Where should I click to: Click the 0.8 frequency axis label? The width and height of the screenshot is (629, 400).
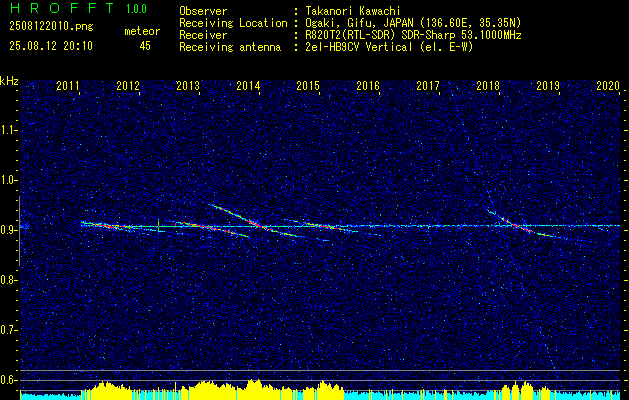coord(8,280)
